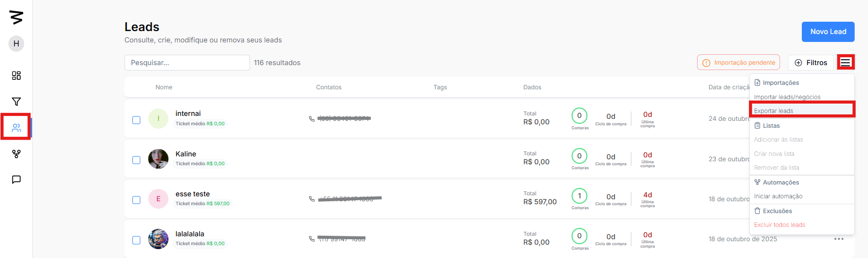Select the Leads people icon in sidebar
The width and height of the screenshot is (868, 258).
16,128
